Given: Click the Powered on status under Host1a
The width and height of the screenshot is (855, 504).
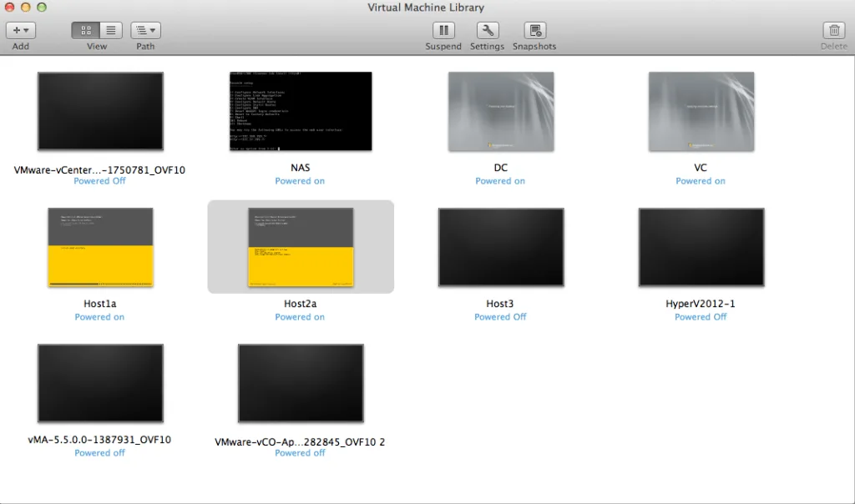Looking at the screenshot, I should point(99,317).
